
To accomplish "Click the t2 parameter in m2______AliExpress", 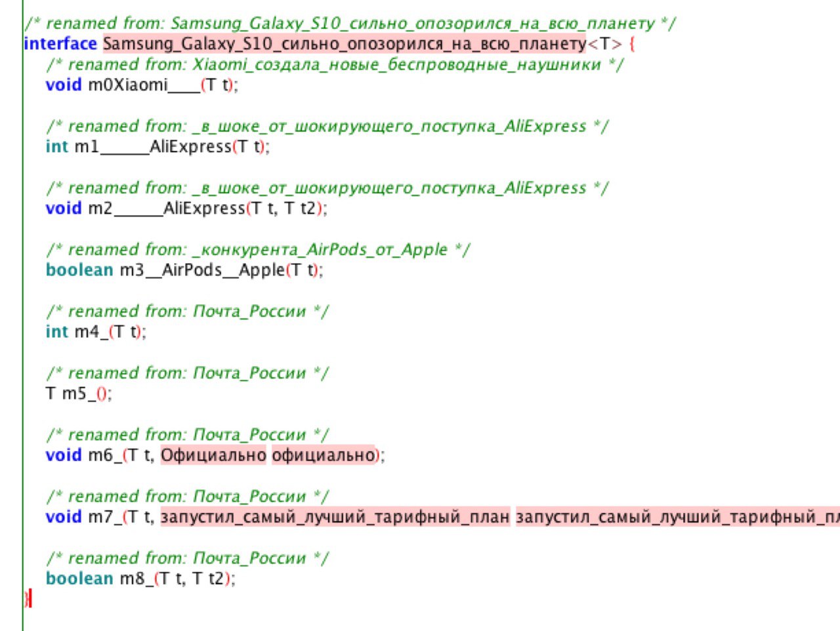I will (308, 209).
